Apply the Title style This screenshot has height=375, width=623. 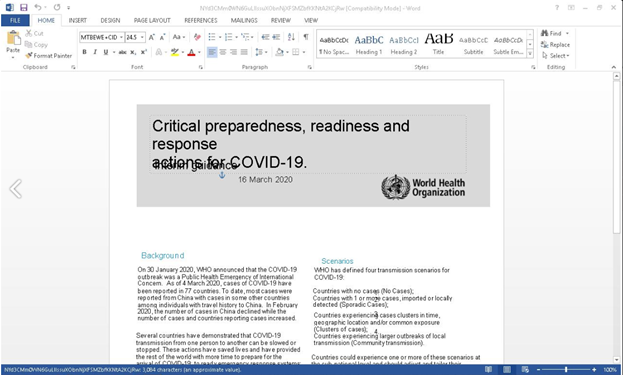439,44
